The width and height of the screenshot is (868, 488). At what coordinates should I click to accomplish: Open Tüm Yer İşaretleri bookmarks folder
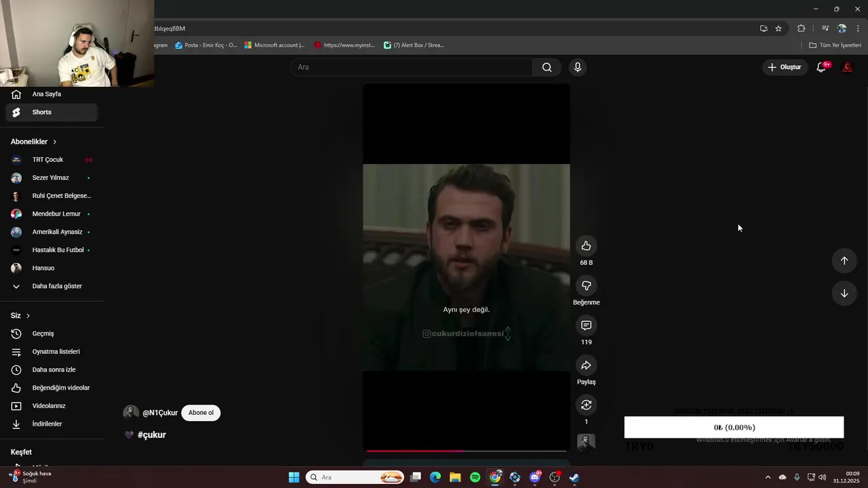(835, 45)
